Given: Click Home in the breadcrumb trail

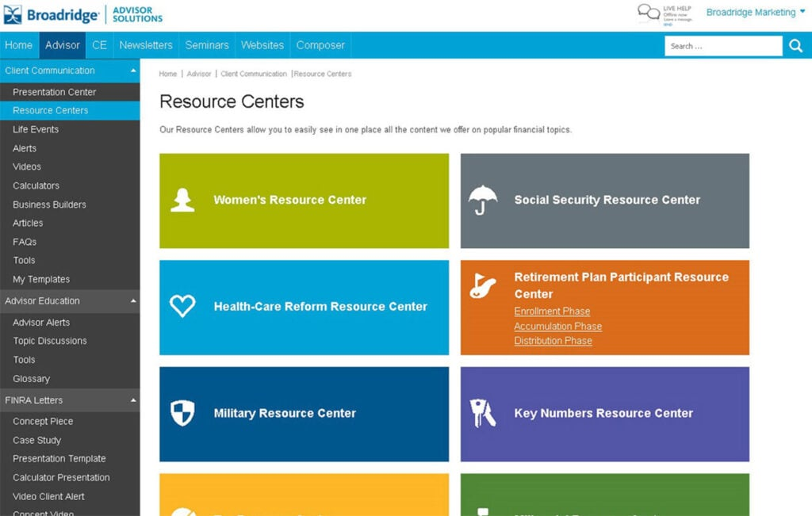Looking at the screenshot, I should coord(167,74).
